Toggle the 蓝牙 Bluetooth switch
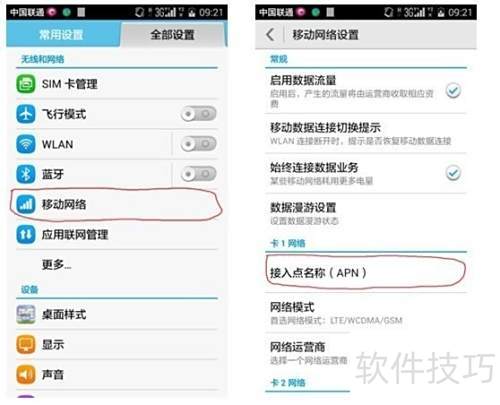This screenshot has width=500, height=405. (199, 174)
